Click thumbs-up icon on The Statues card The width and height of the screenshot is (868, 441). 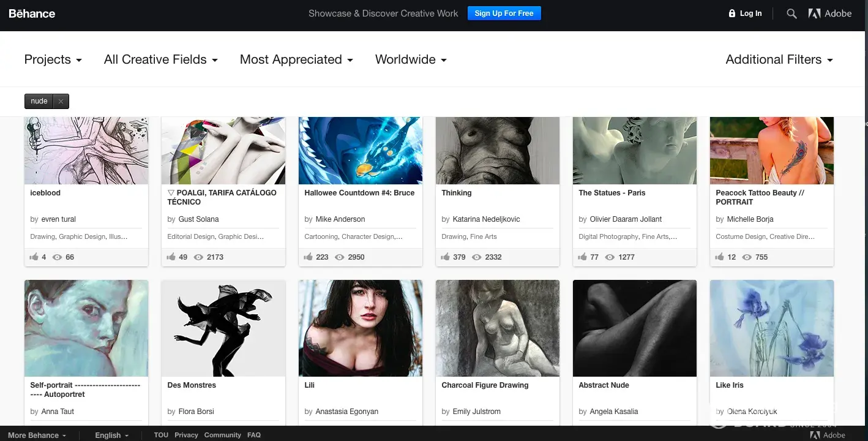(x=583, y=257)
